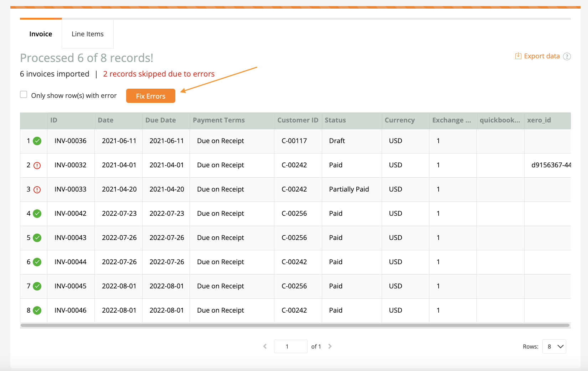588x371 pixels.
Task: Go to the previous page arrow
Action: click(x=265, y=346)
